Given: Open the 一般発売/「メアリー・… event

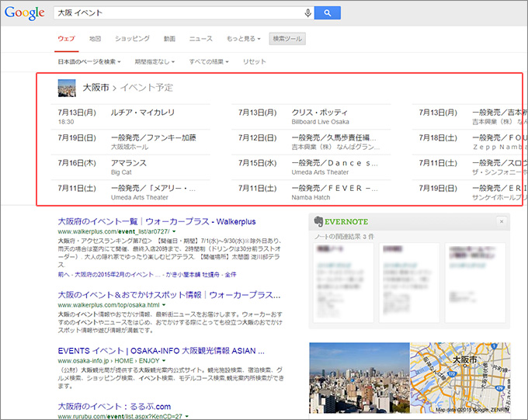Looking at the screenshot, I should click(153, 189).
